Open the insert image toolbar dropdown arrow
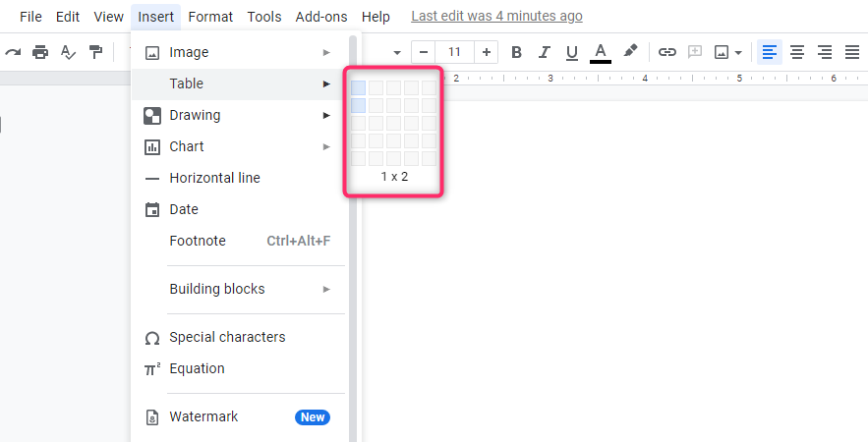The image size is (868, 442). [x=738, y=53]
